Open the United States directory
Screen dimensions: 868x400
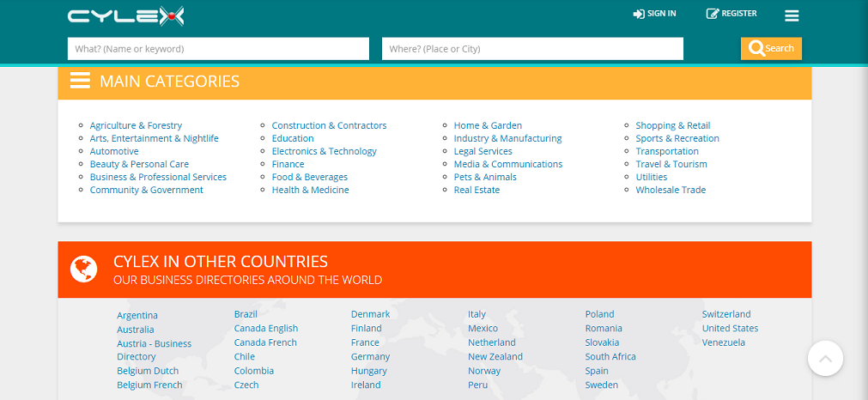pyautogui.click(x=730, y=328)
